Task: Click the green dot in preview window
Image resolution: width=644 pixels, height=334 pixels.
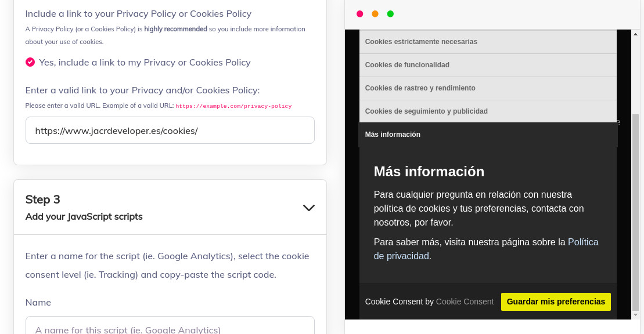Action: pos(390,14)
